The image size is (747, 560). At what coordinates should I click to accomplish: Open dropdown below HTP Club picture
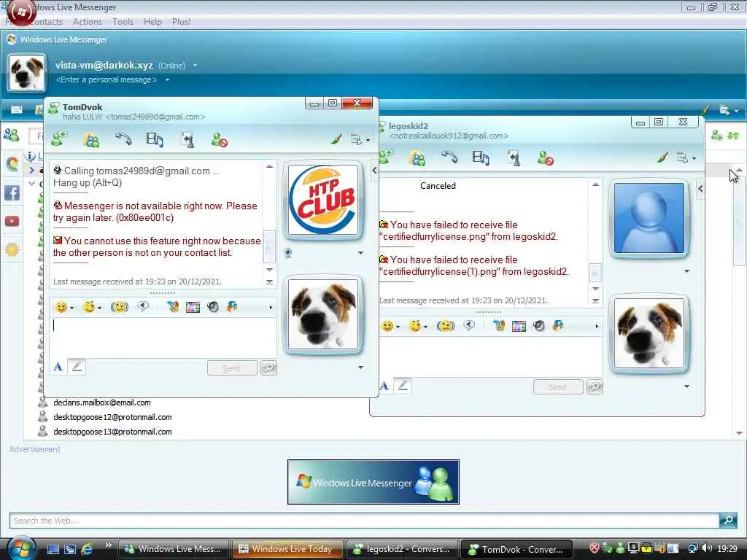360,253
